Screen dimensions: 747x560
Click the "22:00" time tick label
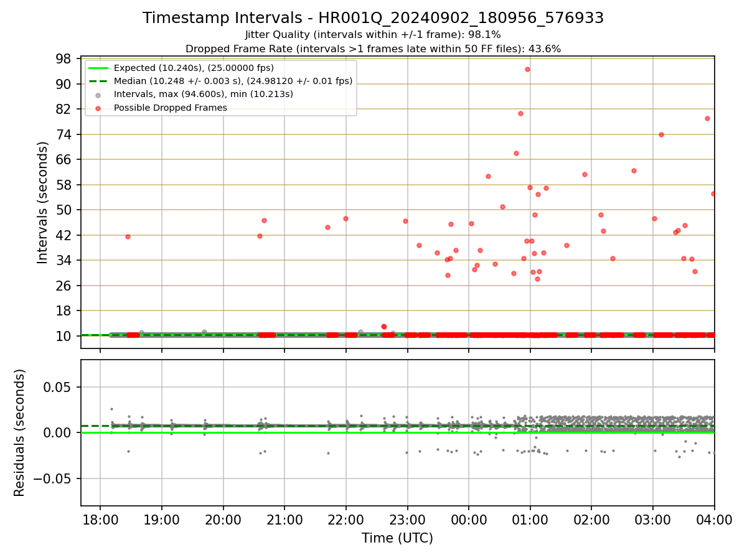point(346,520)
